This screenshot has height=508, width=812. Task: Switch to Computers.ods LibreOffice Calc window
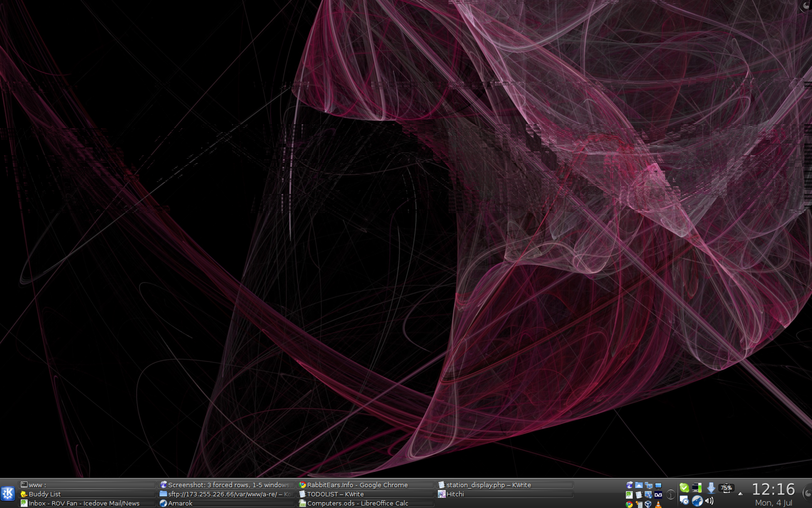[x=357, y=503]
